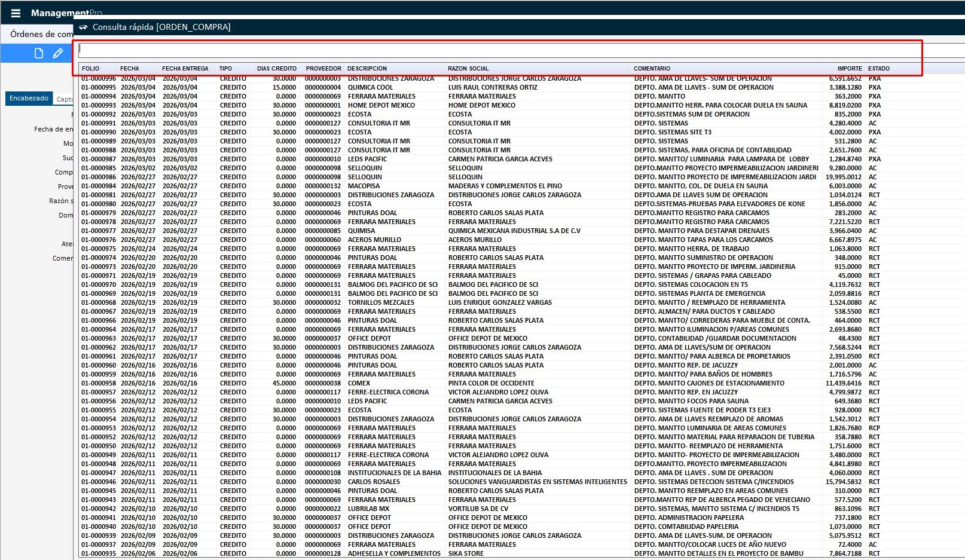Select order row 01-0000958 COMEX
The image size is (965, 560).
tap(359, 383)
